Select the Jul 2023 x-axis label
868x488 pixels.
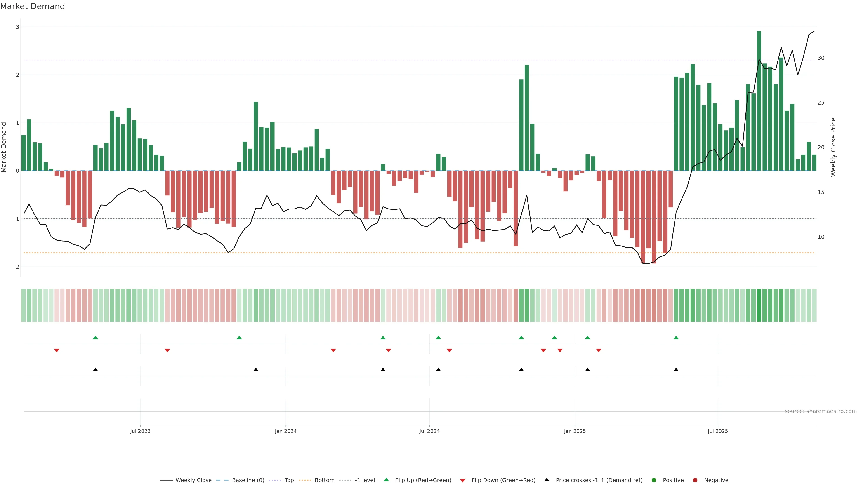[x=140, y=431]
